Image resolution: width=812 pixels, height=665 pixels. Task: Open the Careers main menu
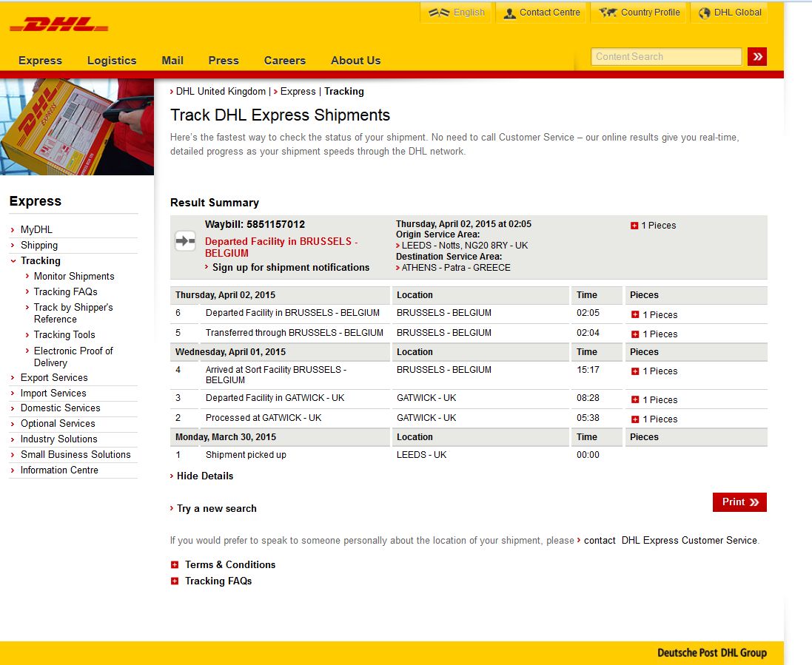pyautogui.click(x=285, y=61)
